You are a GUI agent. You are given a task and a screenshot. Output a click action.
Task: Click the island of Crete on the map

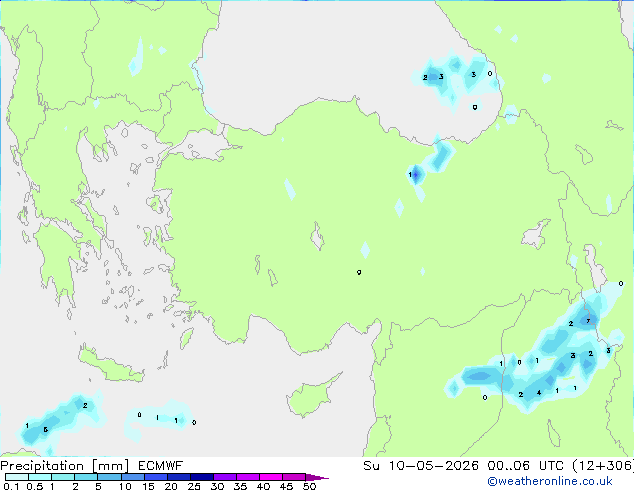111,364
